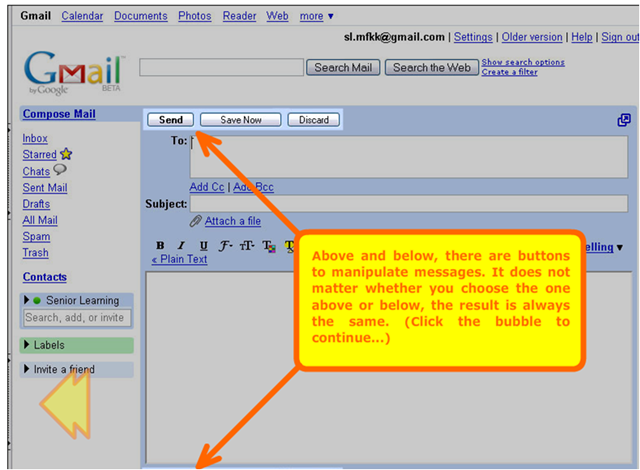
Task: Open the Chats folder
Action: pyautogui.click(x=36, y=171)
